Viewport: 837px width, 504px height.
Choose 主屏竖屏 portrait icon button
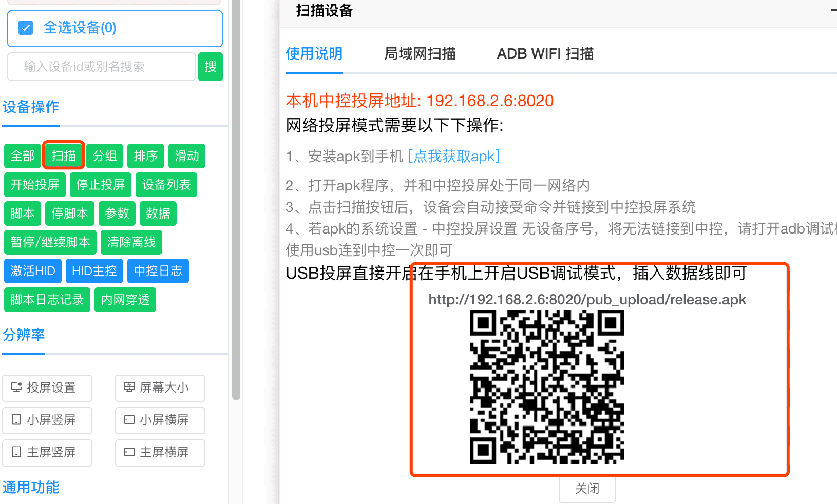click(47, 453)
